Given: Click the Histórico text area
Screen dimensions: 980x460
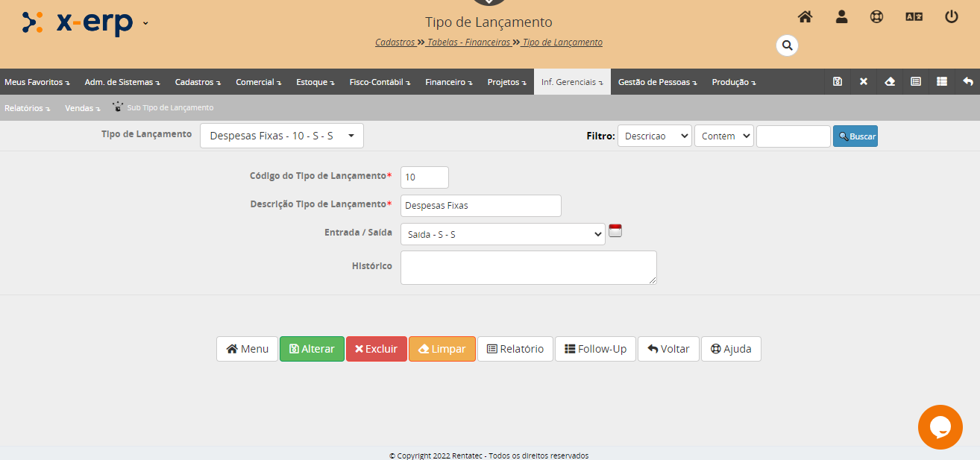Looking at the screenshot, I should 528,268.
